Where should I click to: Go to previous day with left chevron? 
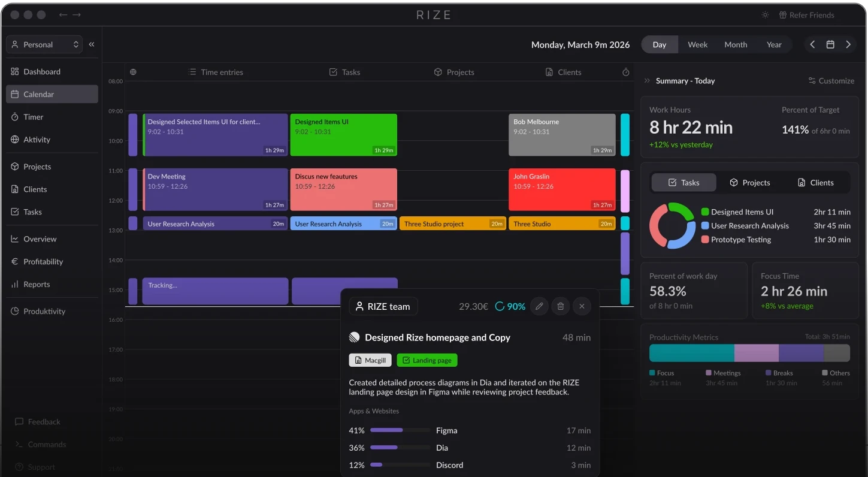click(812, 44)
